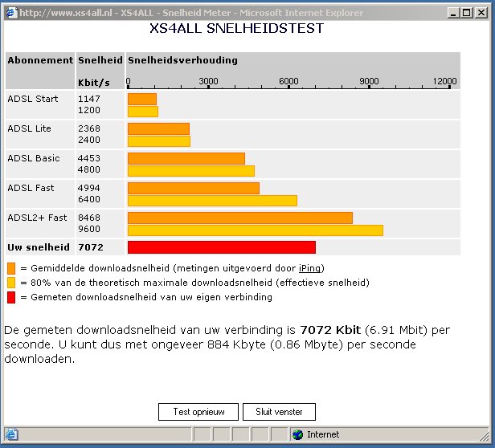Minimize the Snelheid Meter window

point(453,13)
